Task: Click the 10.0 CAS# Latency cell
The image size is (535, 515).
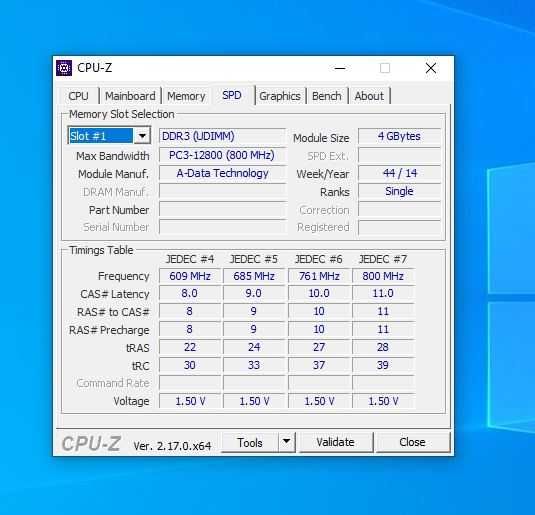Action: coord(319,294)
